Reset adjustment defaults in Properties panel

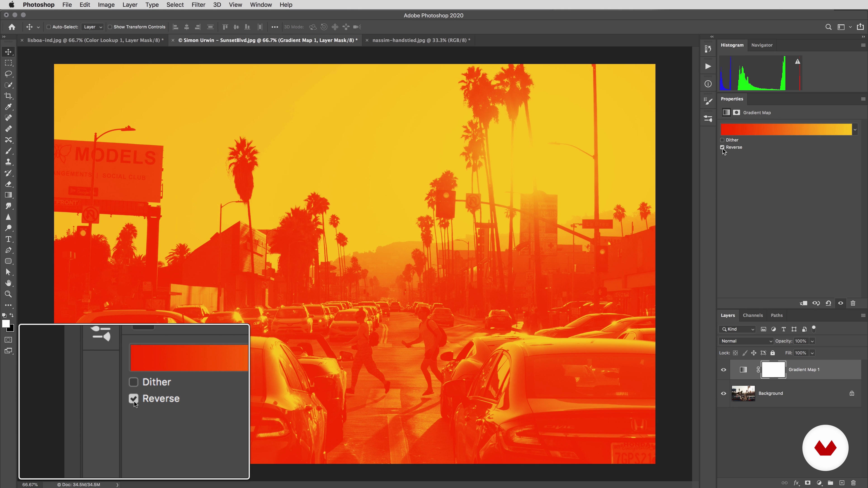828,303
